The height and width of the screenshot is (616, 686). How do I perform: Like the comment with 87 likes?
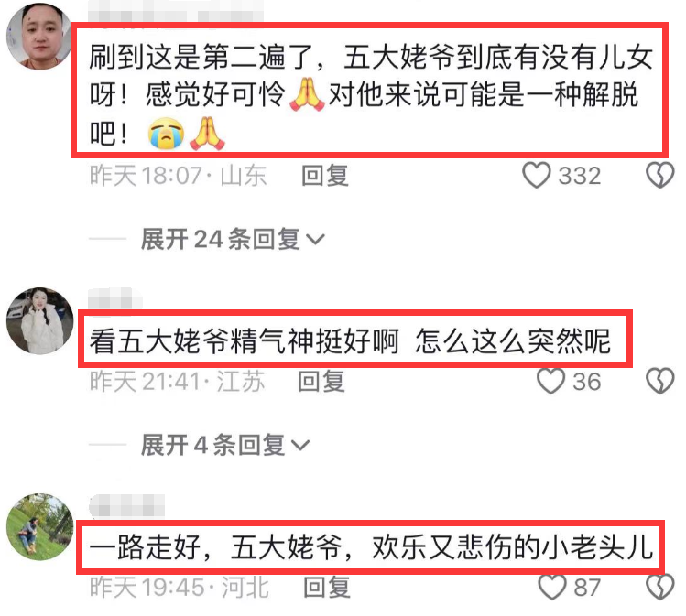[x=552, y=587]
